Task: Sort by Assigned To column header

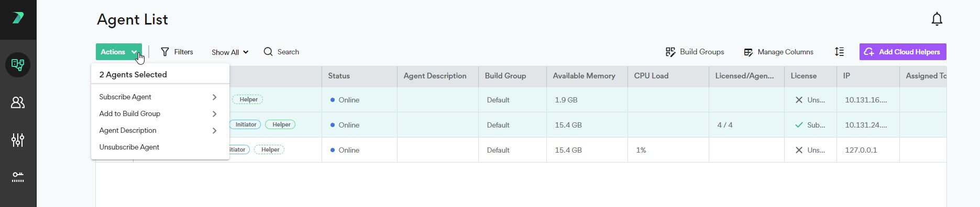Action: pyautogui.click(x=926, y=76)
